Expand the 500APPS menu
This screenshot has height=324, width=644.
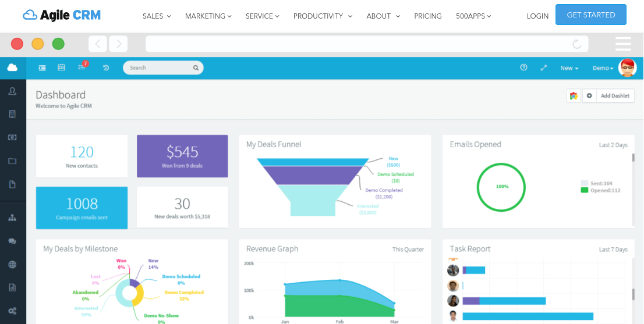tap(473, 16)
